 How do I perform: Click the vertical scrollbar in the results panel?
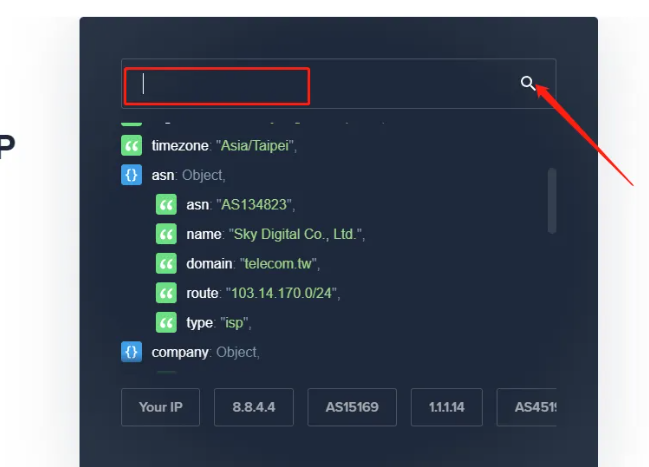tap(551, 200)
